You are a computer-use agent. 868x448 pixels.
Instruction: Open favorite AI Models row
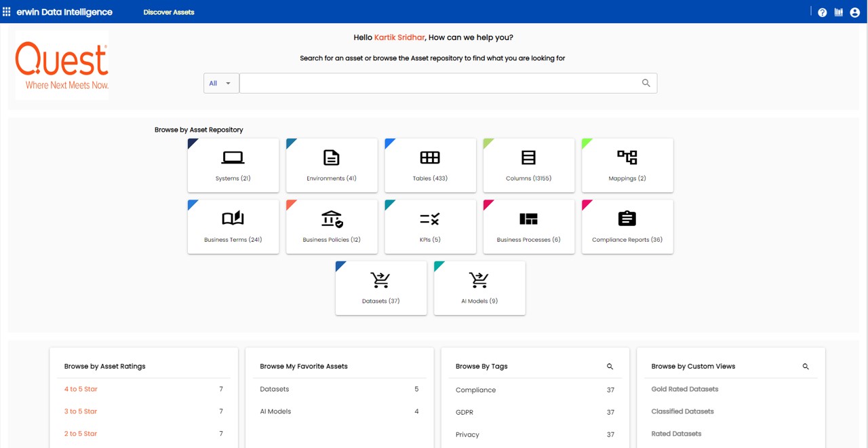tap(339, 411)
